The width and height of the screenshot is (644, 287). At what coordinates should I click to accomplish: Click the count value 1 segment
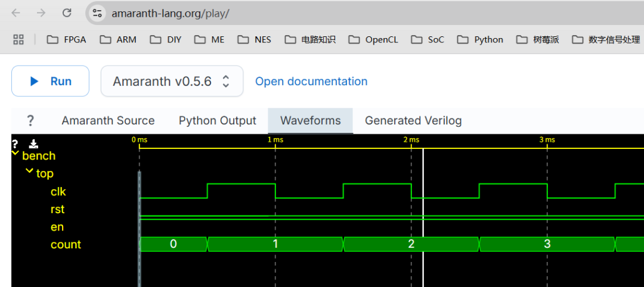point(275,244)
